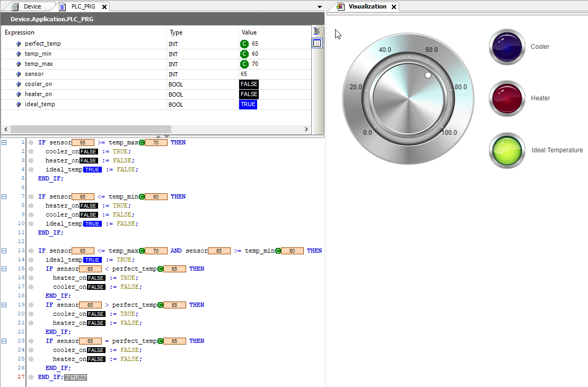Click the temp_min variable icon

click(x=19, y=54)
